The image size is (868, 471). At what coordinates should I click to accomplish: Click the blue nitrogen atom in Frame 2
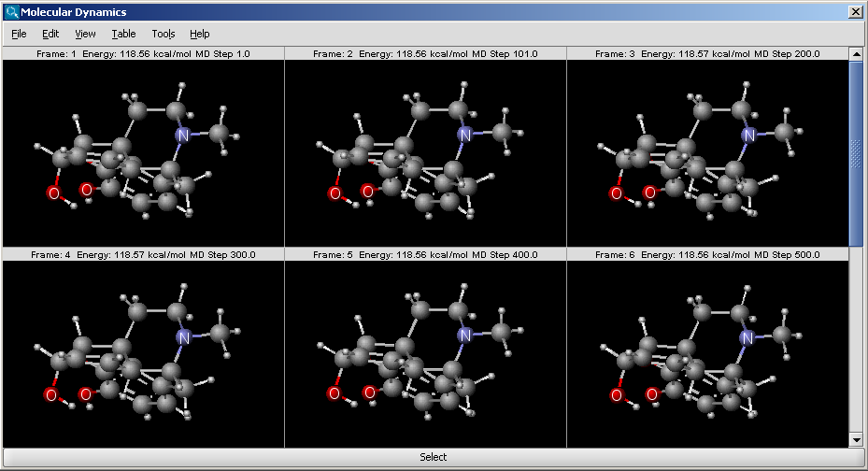pos(464,136)
